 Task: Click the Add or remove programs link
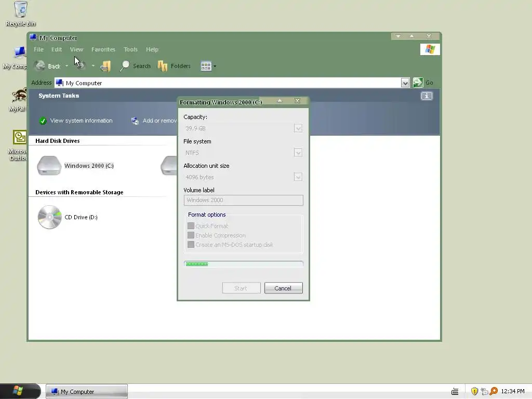coord(159,121)
